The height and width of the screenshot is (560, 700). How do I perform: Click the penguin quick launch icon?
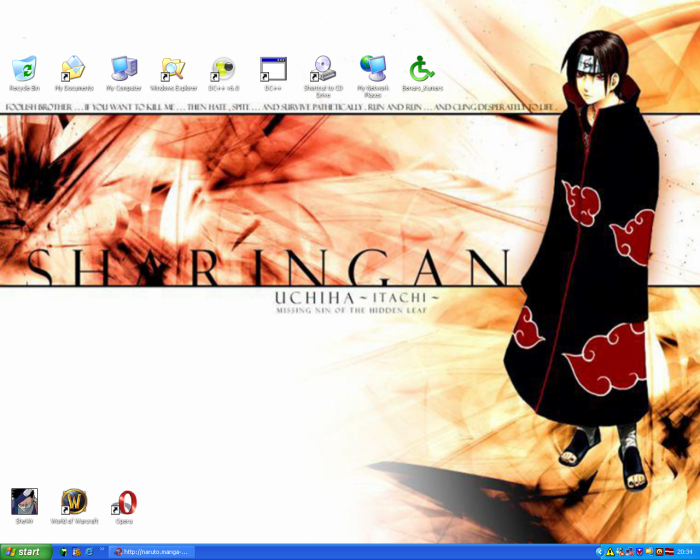[x=64, y=552]
